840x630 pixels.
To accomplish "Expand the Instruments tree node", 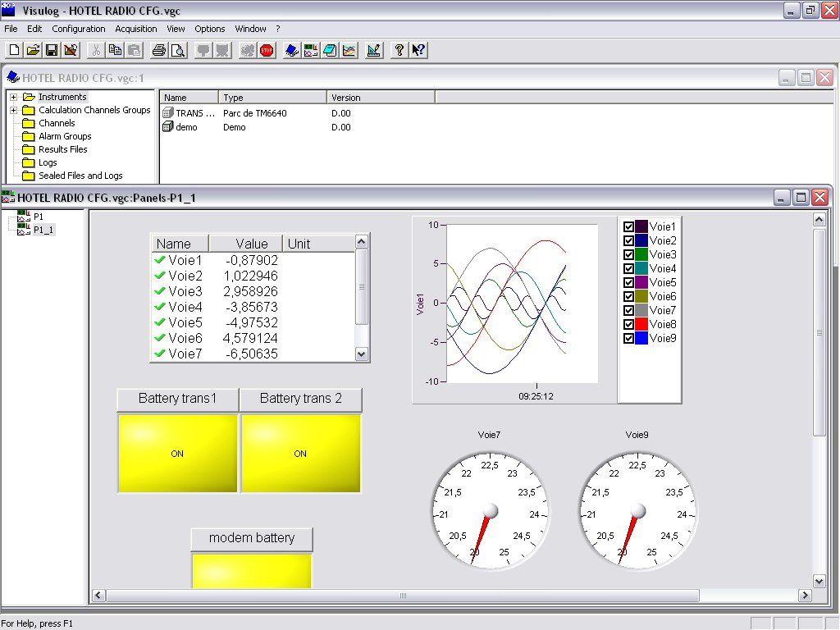I will [15, 97].
